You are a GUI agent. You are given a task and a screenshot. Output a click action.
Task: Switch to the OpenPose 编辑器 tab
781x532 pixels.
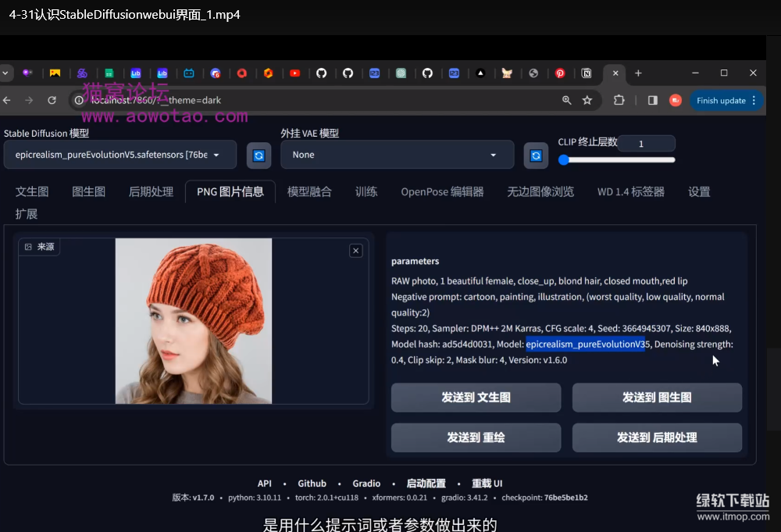pyautogui.click(x=442, y=191)
